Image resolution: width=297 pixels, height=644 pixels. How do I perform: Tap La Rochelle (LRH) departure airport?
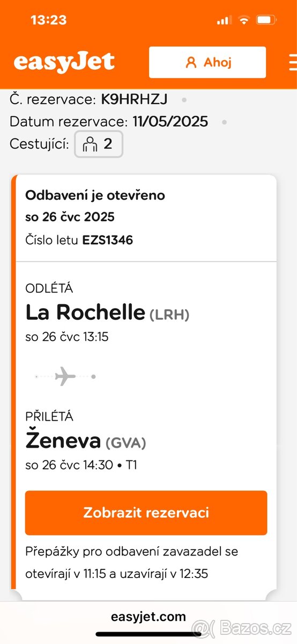(x=107, y=312)
